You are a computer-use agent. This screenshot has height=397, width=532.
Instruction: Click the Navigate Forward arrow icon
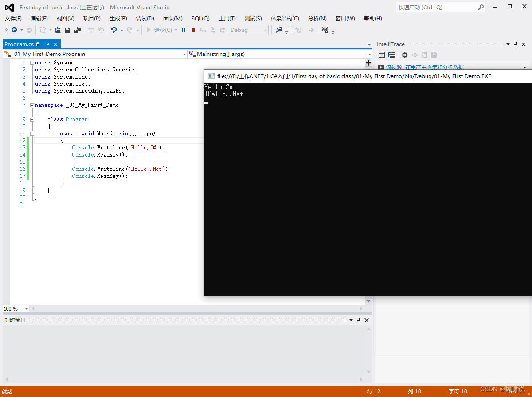tap(29, 30)
